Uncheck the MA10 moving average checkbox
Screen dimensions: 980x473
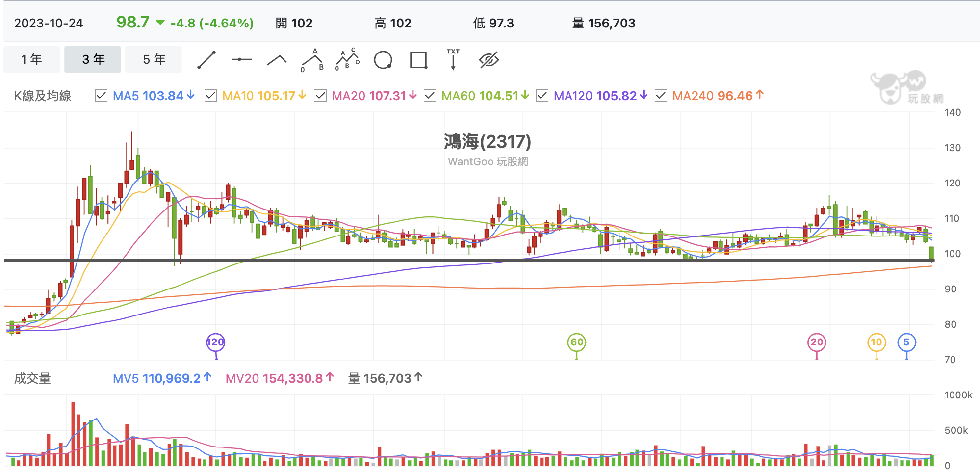[x=210, y=96]
